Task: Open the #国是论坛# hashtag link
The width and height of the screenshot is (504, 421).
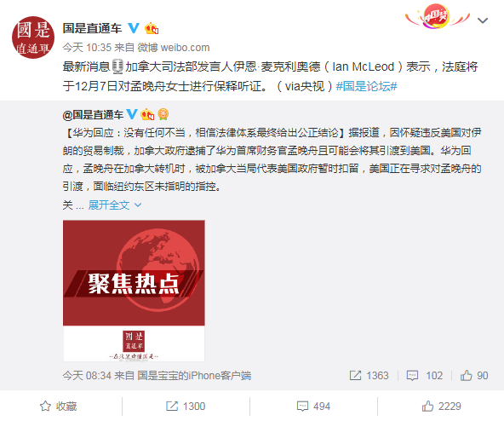Action: (x=367, y=86)
